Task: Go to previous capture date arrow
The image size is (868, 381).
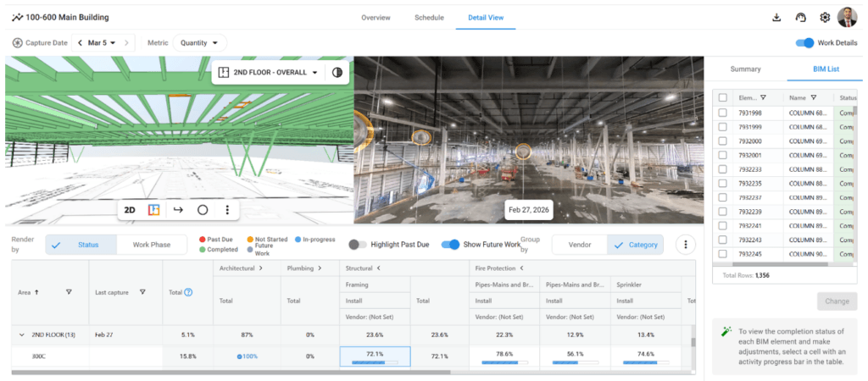Action: point(81,42)
